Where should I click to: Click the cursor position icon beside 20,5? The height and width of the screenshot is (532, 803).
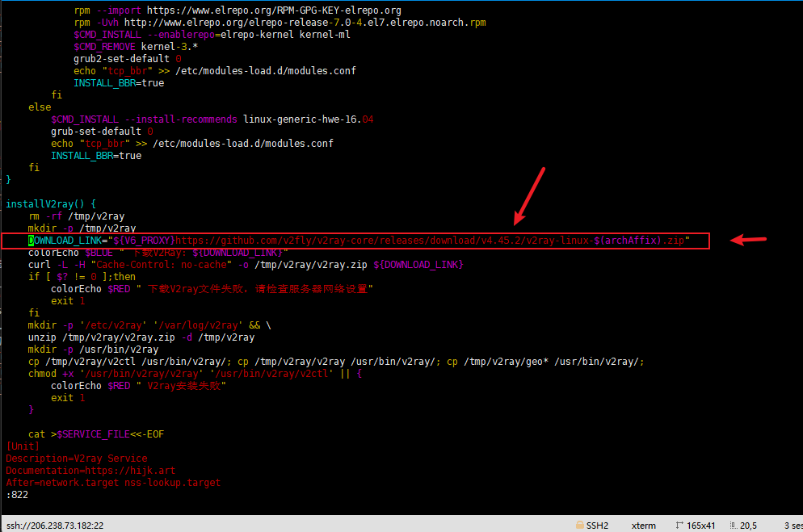pyautogui.click(x=734, y=525)
